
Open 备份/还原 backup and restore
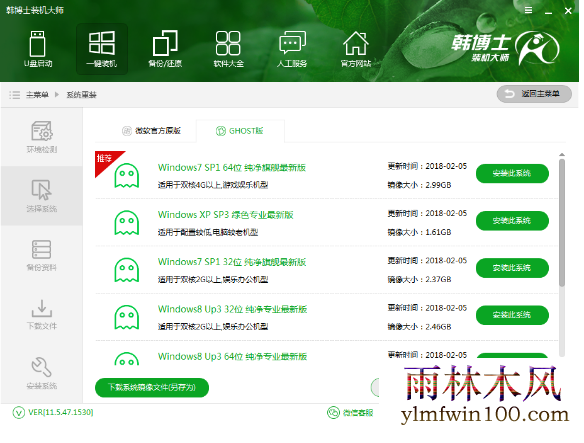pos(165,49)
